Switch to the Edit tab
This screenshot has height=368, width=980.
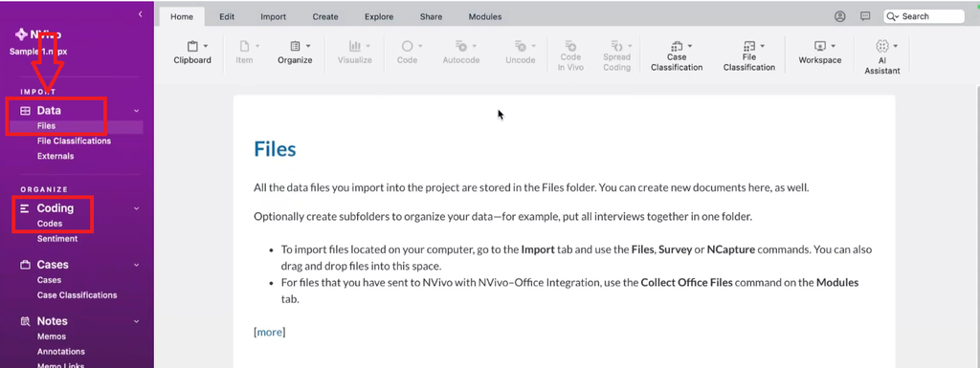(x=227, y=17)
